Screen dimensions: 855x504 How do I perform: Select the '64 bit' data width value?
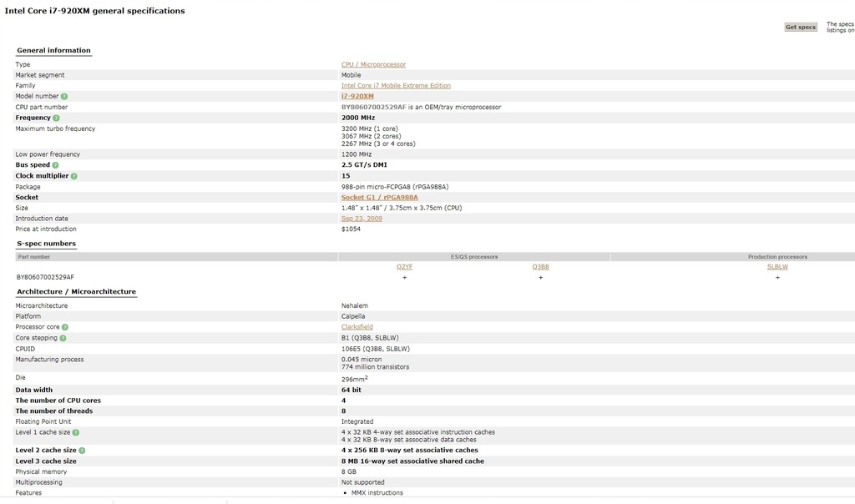(352, 391)
